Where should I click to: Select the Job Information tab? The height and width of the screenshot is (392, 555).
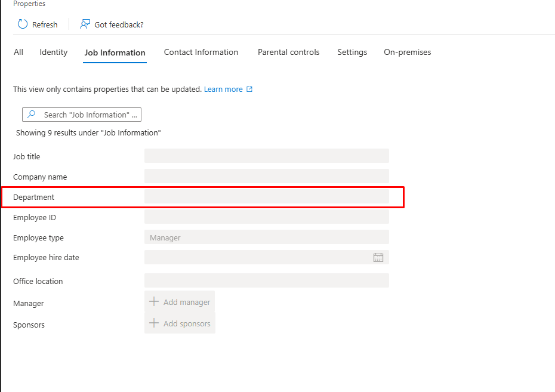pos(115,53)
